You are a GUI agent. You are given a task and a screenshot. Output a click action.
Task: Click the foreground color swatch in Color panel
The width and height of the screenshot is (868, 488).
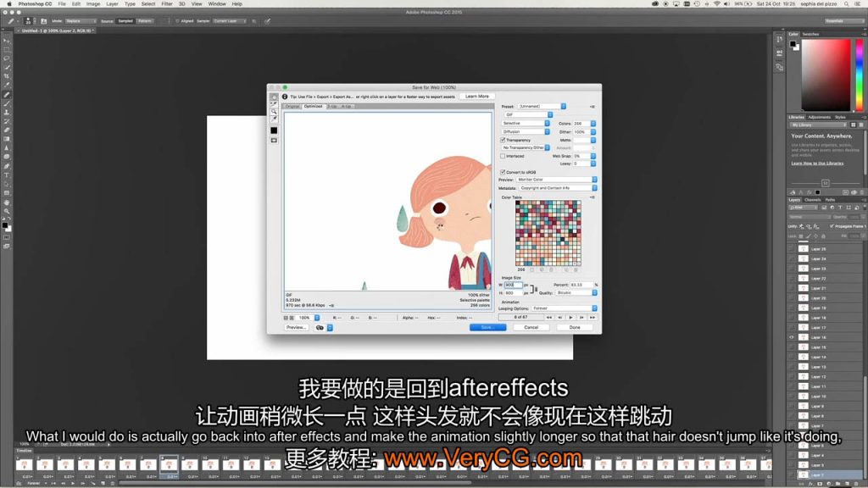tap(793, 44)
